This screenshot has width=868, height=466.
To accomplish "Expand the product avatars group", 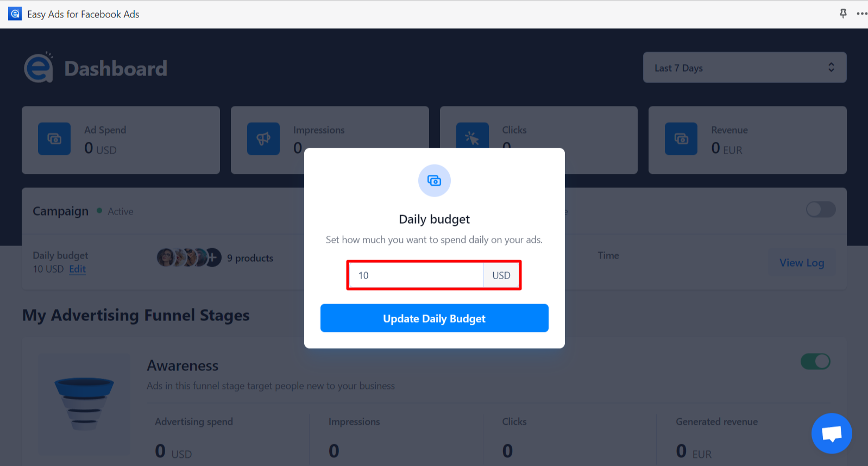I will tap(188, 257).
